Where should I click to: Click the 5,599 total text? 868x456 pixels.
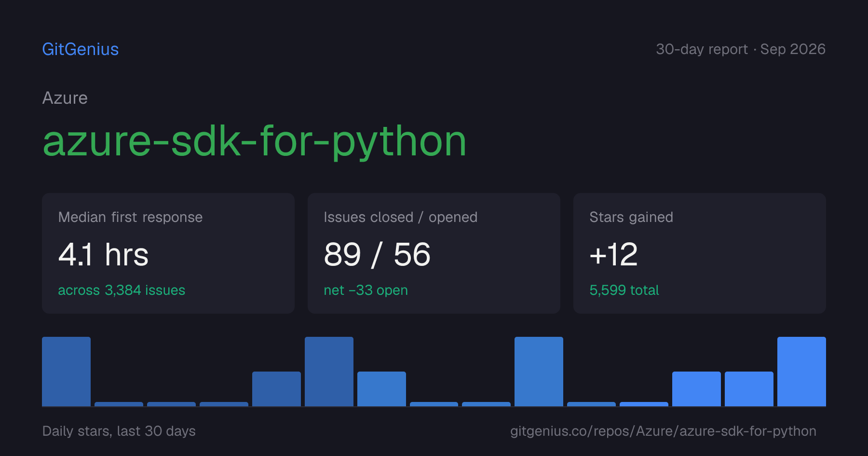tap(624, 290)
